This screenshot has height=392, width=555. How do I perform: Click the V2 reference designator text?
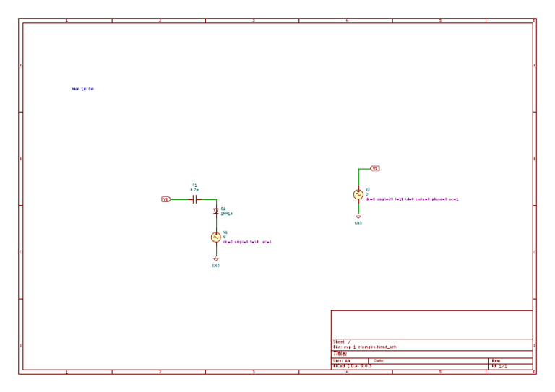pyautogui.click(x=367, y=190)
